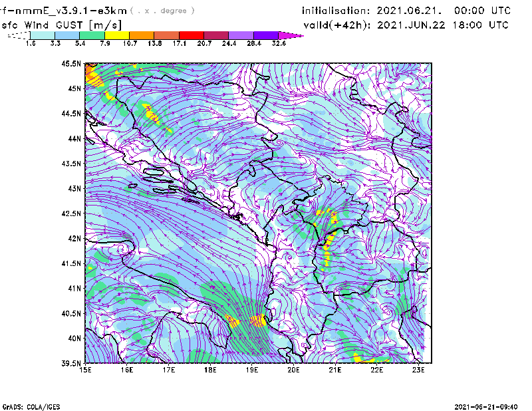The height and width of the screenshot is (411, 532).
Task: Click the '7.9' legend value
Action: point(105,43)
